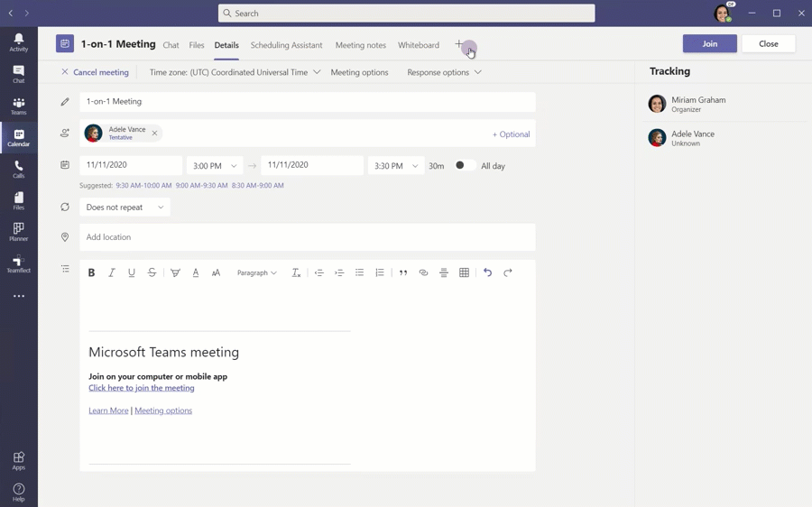Image resolution: width=812 pixels, height=507 pixels.
Task: Open font color picker
Action: coord(196,272)
